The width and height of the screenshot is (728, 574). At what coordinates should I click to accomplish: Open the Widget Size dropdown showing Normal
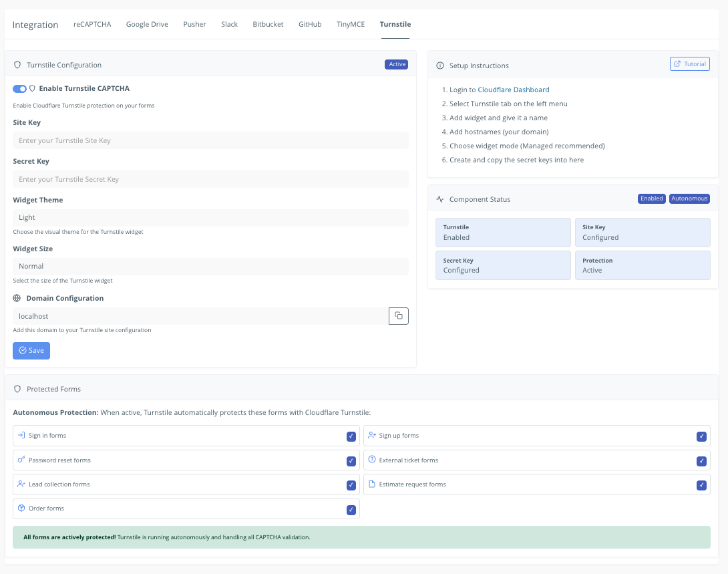[210, 266]
